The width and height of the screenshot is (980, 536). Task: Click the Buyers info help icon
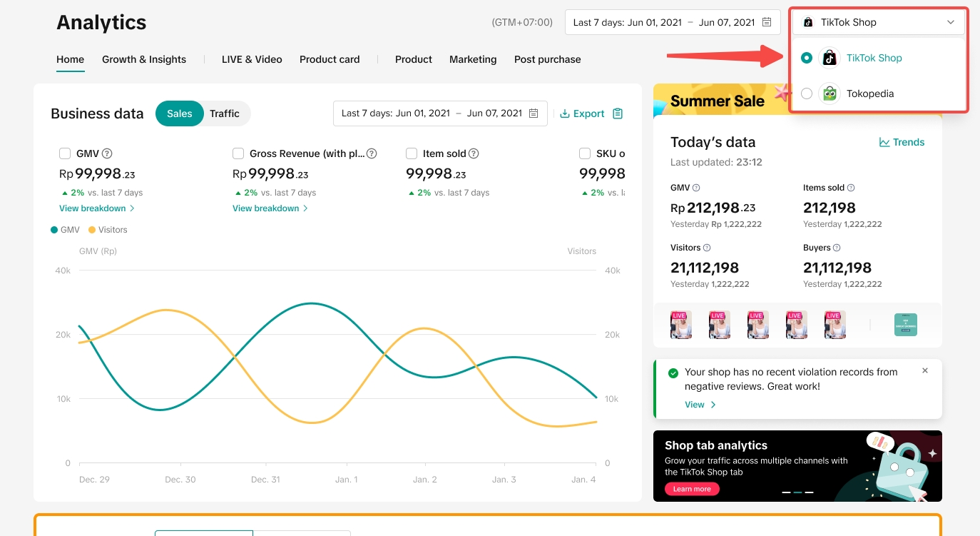point(837,248)
